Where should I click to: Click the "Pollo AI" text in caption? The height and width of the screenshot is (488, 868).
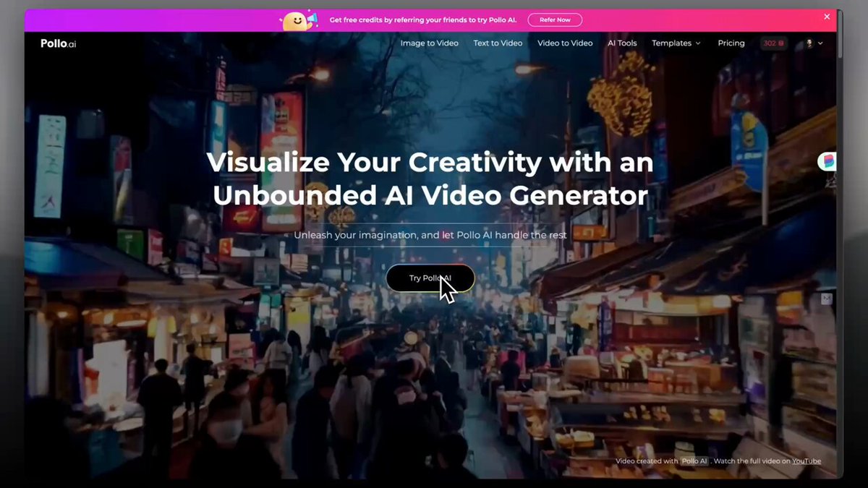(x=694, y=461)
